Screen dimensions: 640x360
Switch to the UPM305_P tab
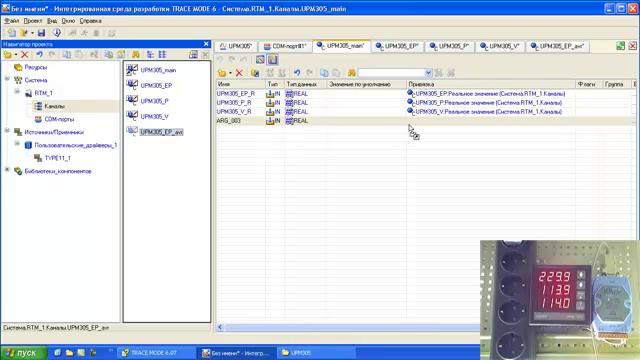coord(449,46)
